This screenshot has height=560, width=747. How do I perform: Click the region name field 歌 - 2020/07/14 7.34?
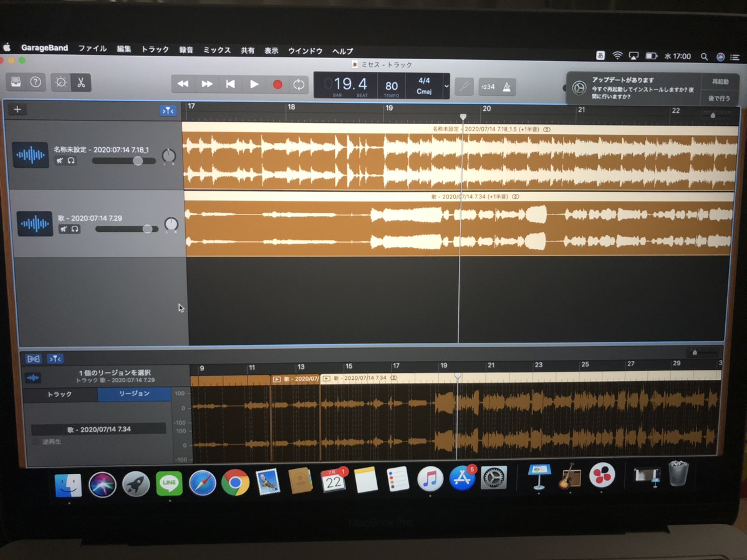[99, 429]
